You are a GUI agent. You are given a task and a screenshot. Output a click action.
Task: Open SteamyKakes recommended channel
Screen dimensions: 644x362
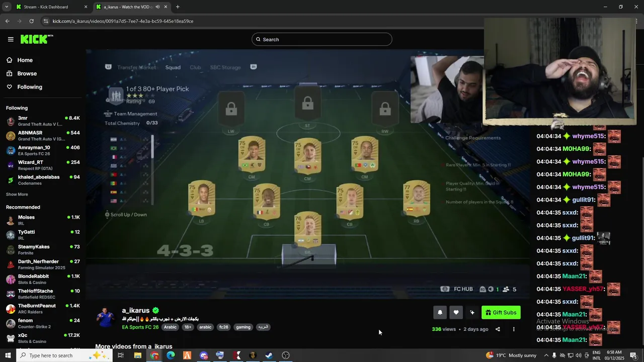(x=42, y=249)
